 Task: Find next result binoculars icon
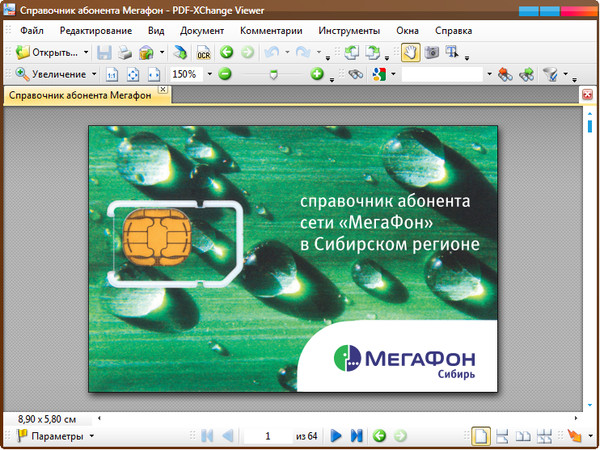pyautogui.click(x=527, y=74)
